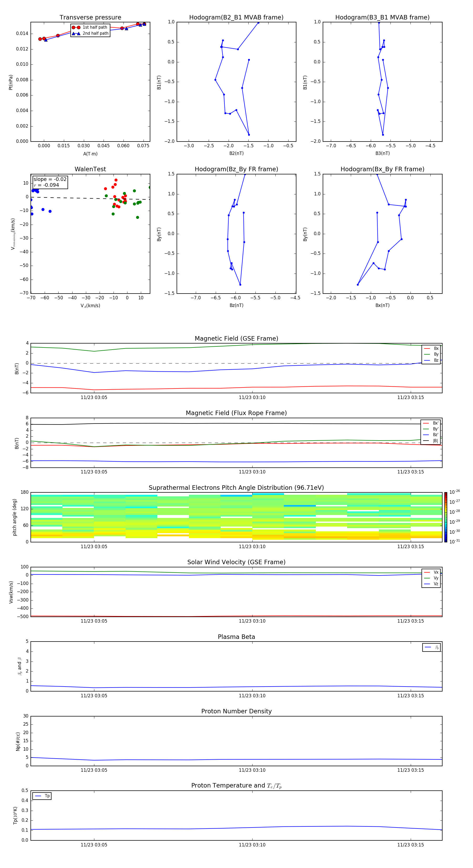
Task: Click the 'Suprathermal Electrons Pitch Angle Distribution' title
Action: point(236,488)
